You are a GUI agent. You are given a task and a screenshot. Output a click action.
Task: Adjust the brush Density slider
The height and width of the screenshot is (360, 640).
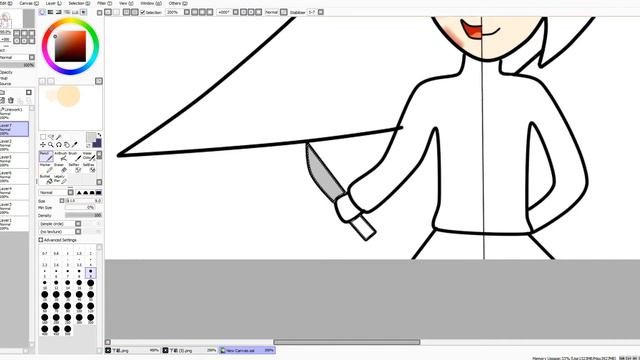(x=83, y=215)
